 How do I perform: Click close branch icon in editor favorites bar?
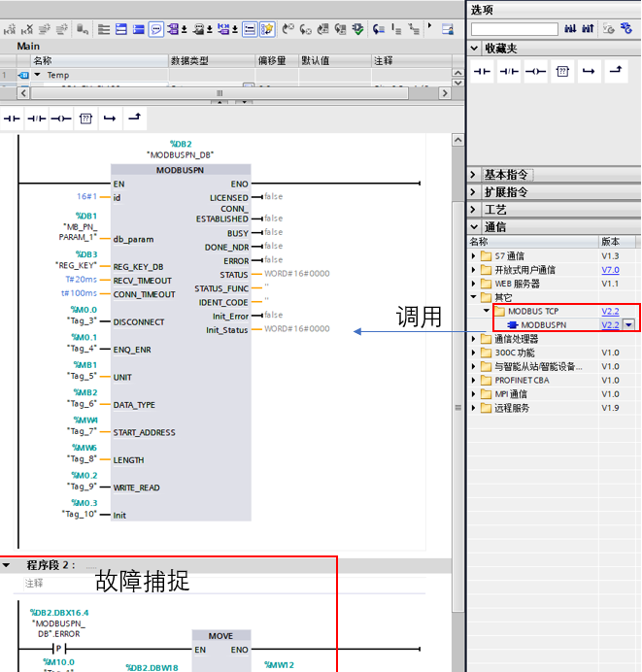coord(135,118)
